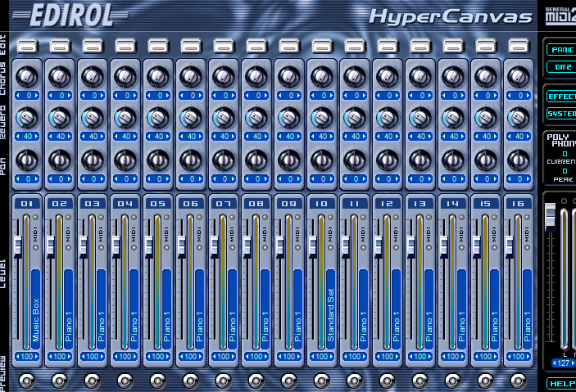Select part 01 by its number label
576x392 pixels.
click(27, 203)
